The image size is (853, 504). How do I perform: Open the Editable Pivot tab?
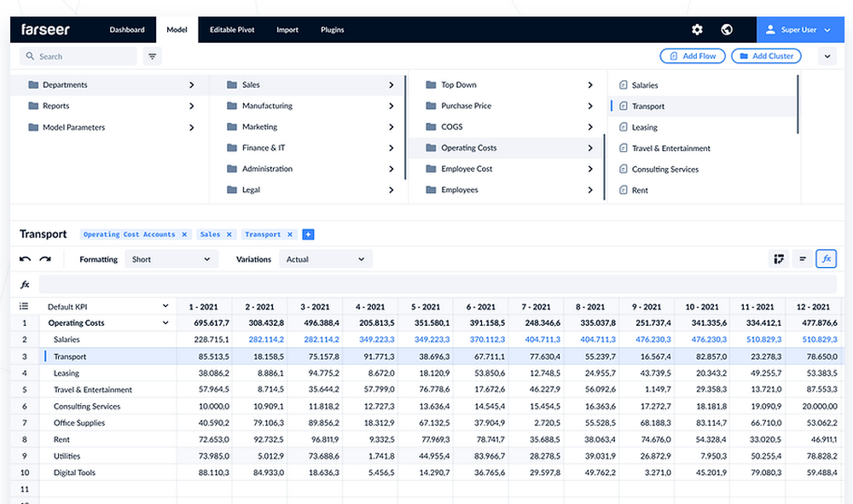232,30
